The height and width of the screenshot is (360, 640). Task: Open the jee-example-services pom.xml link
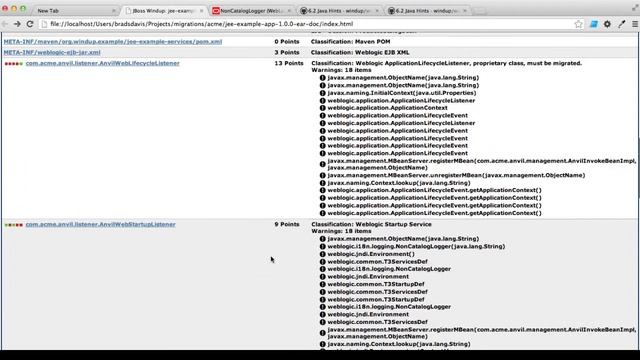113,42
